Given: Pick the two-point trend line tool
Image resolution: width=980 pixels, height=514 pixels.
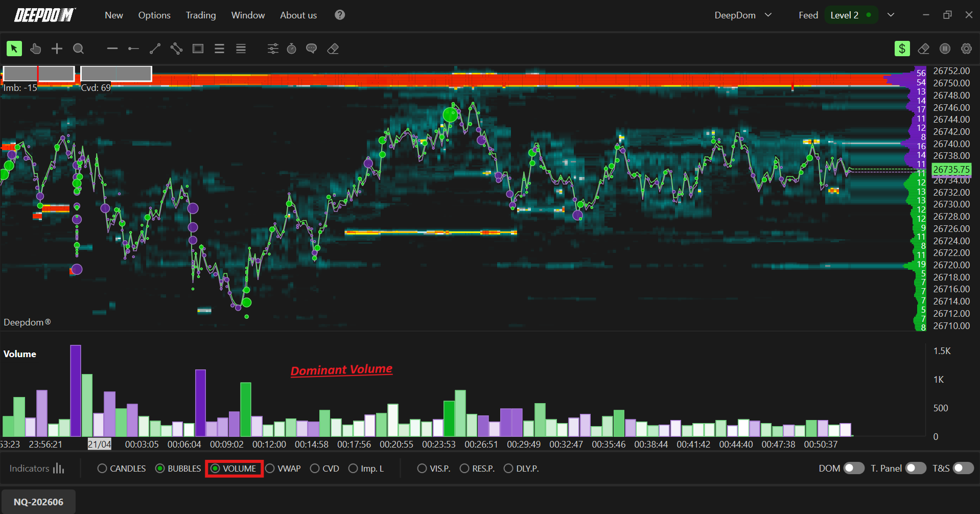Looking at the screenshot, I should coord(155,49).
